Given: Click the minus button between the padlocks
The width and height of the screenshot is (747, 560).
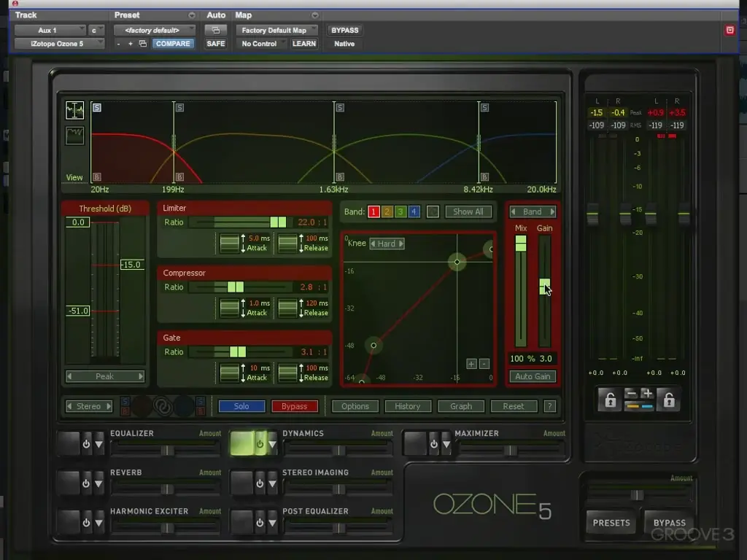Looking at the screenshot, I should [631, 394].
